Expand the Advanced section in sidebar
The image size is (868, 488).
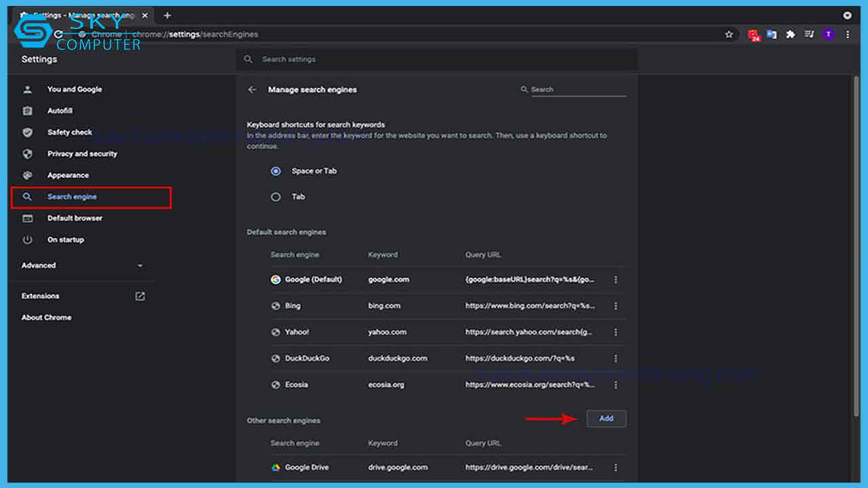point(82,266)
